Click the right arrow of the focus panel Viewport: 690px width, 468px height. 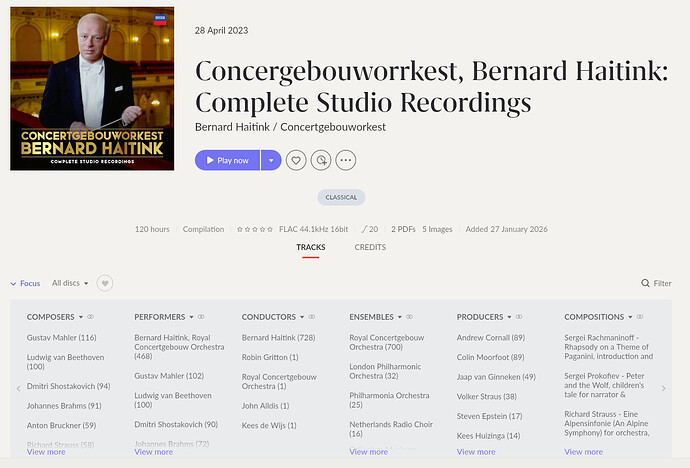tap(663, 388)
